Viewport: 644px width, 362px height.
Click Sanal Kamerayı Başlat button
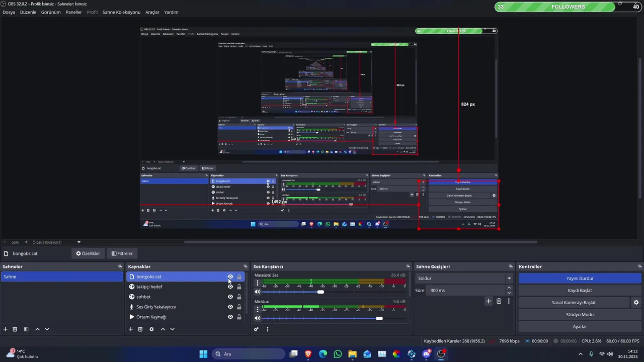click(x=574, y=302)
